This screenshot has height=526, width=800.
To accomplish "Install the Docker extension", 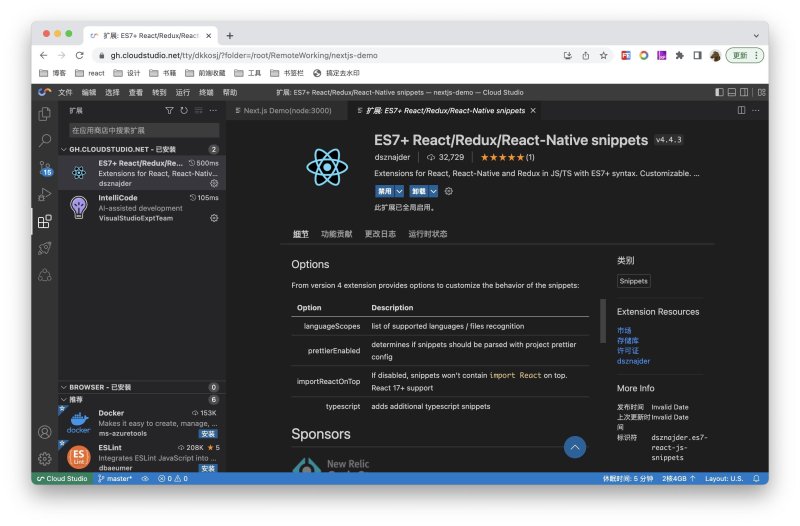I will (x=208, y=434).
